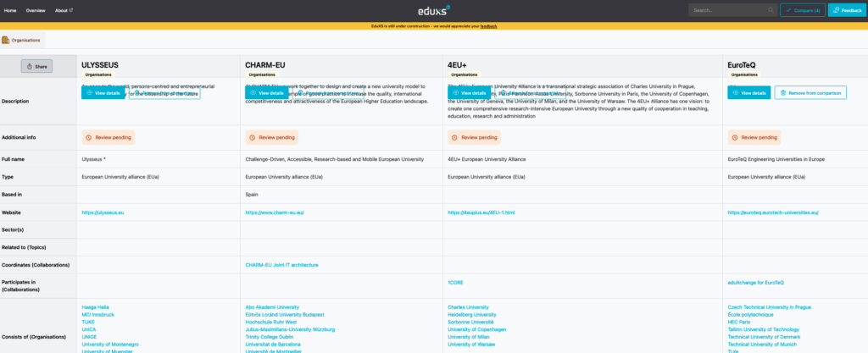Open Technical University of Munich link
The width and height of the screenshot is (868, 353).
click(x=760, y=345)
